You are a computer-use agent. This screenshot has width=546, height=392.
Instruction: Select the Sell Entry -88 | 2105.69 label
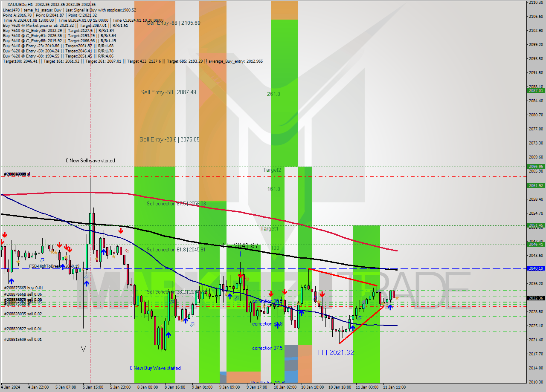coord(173,23)
